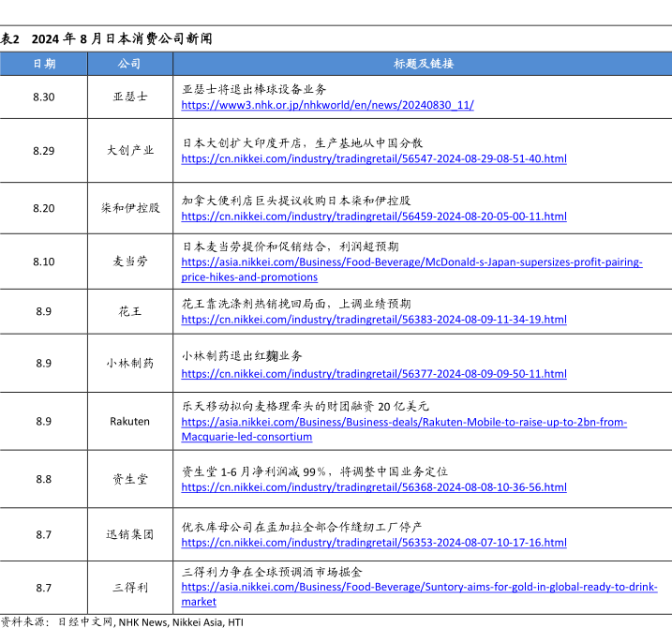Open the nikkei link 56459 for 柒和伊控股
672x643 pixels.
374,216
